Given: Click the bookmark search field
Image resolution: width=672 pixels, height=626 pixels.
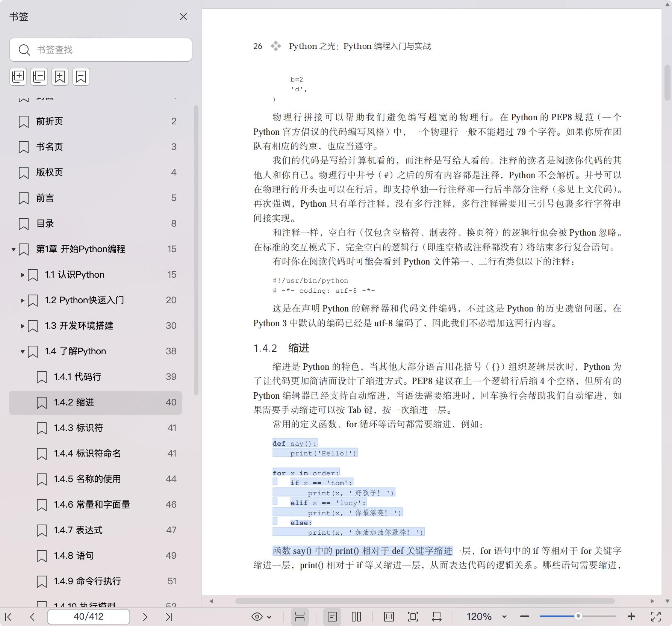Looking at the screenshot, I should point(101,50).
